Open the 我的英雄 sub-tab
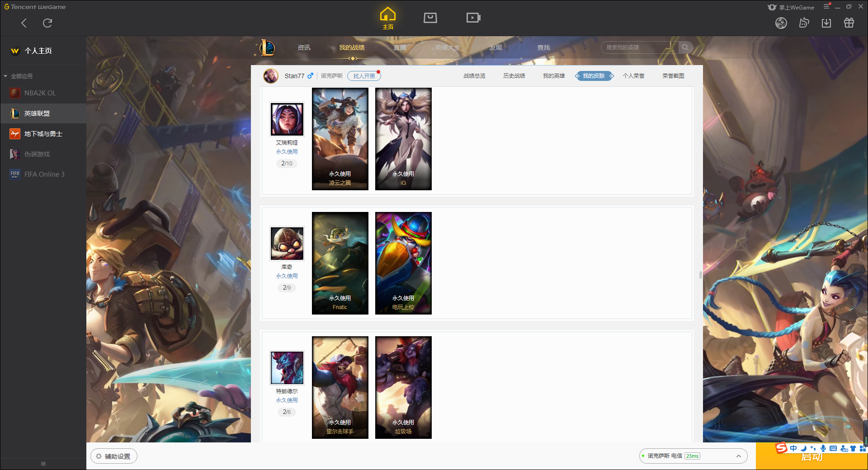Screen dimensions: 868x470 [x=554, y=76]
